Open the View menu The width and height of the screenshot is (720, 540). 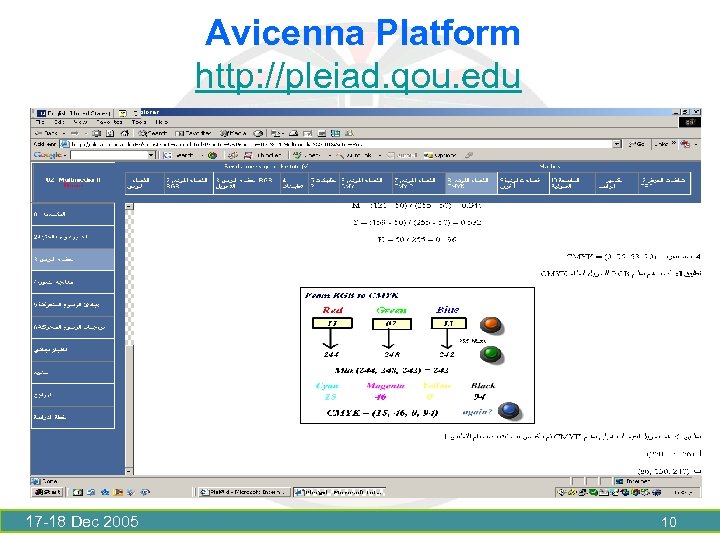pos(80,122)
